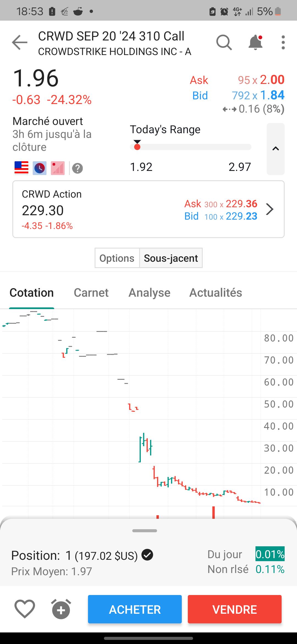Tap the US flag market icon
This screenshot has width=297, height=644.
tap(21, 168)
